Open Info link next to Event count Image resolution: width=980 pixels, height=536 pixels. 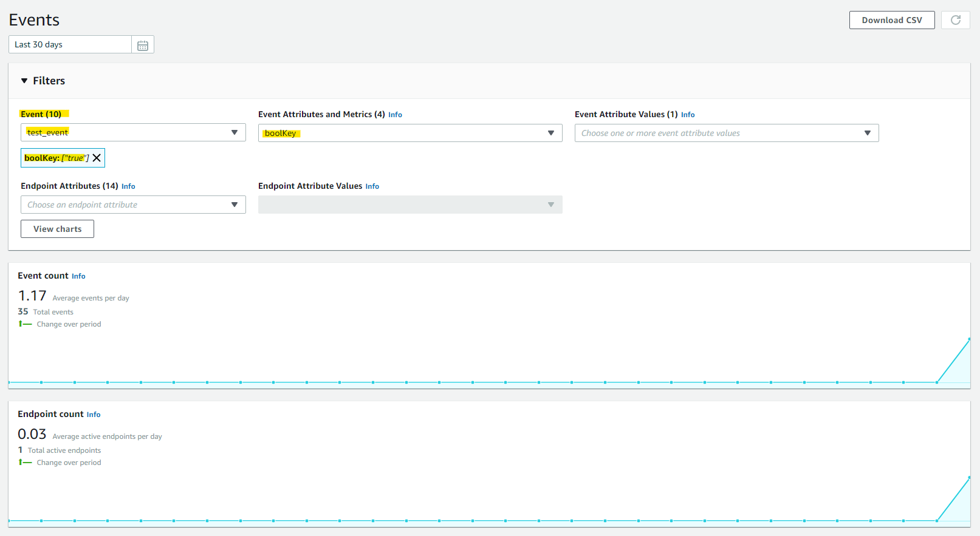pos(78,276)
